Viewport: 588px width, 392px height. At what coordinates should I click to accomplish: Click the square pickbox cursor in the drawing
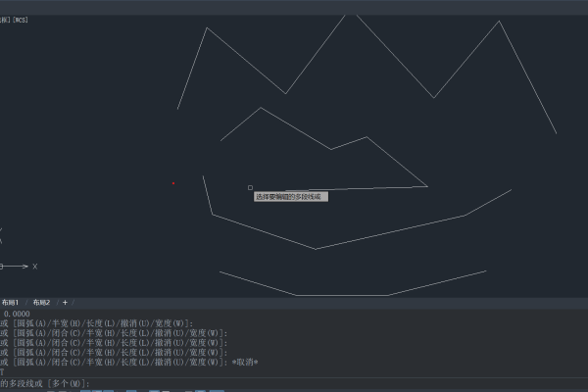250,187
